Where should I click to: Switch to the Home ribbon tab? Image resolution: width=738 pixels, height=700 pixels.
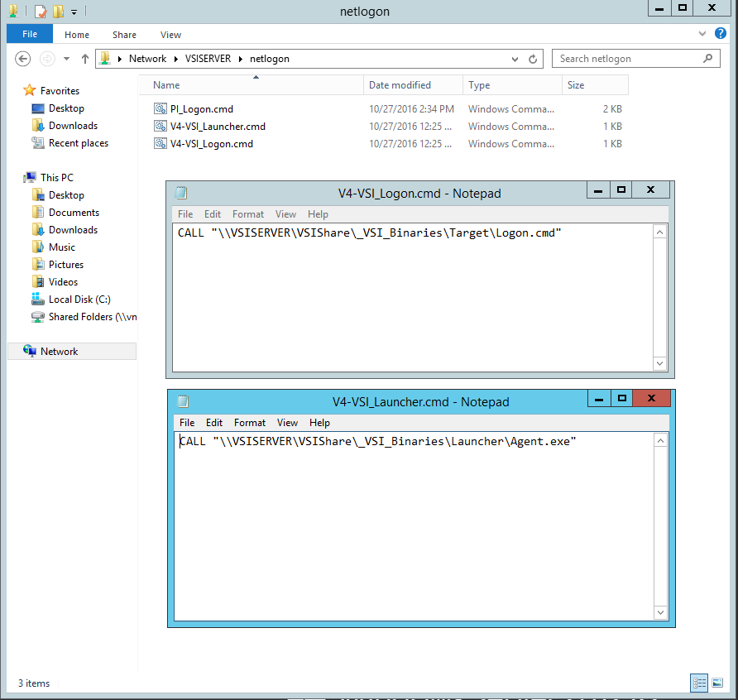point(77,35)
